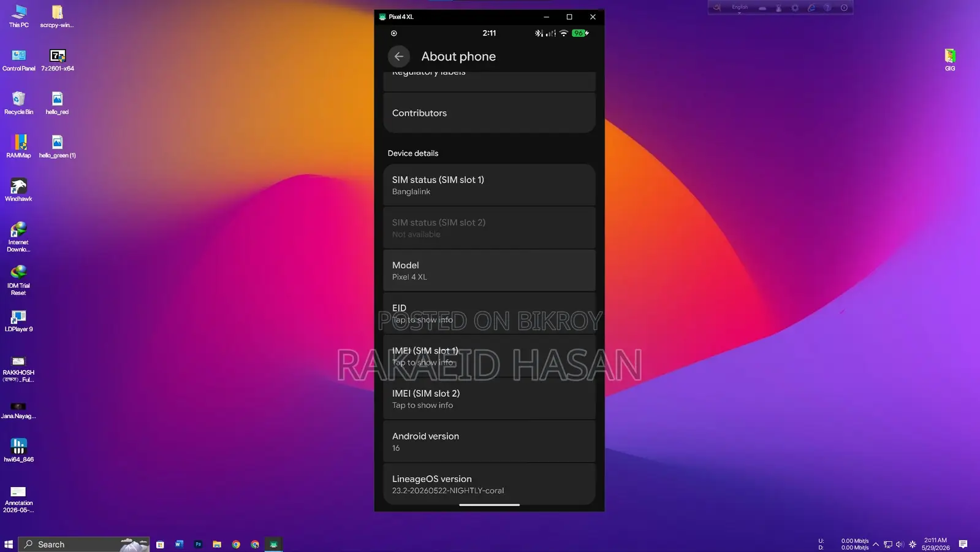This screenshot has width=980, height=552.
Task: Tap the Model Pixel 4 XL row
Action: tap(489, 270)
